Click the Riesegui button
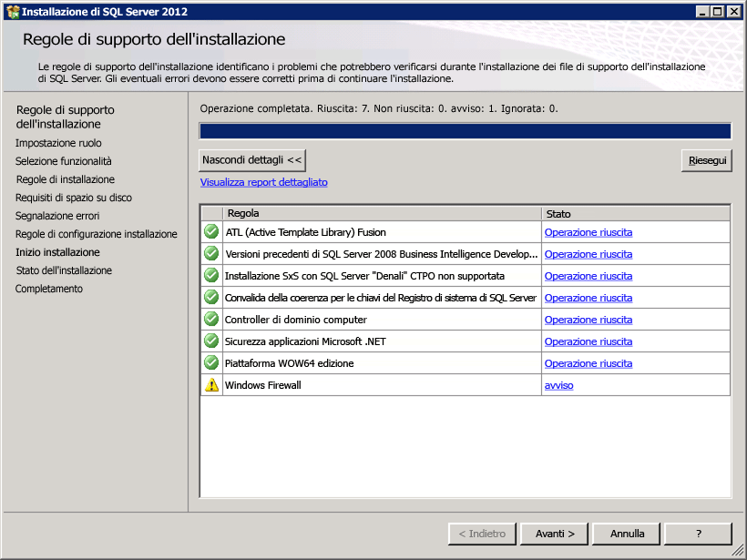Viewport: 747px width, 560px height. [x=706, y=159]
